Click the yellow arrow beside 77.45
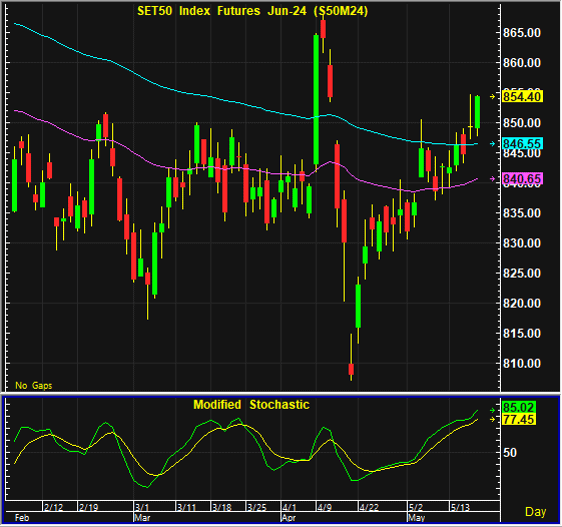 pos(493,419)
